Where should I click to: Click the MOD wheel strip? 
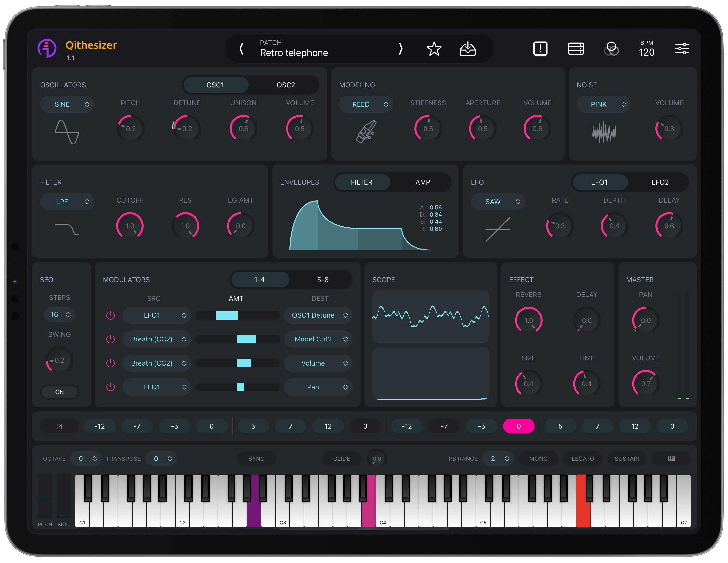click(x=64, y=496)
